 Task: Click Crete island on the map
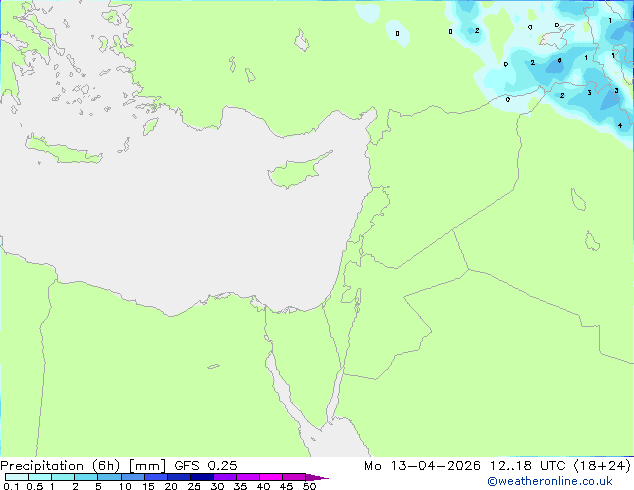pyautogui.click(x=63, y=150)
